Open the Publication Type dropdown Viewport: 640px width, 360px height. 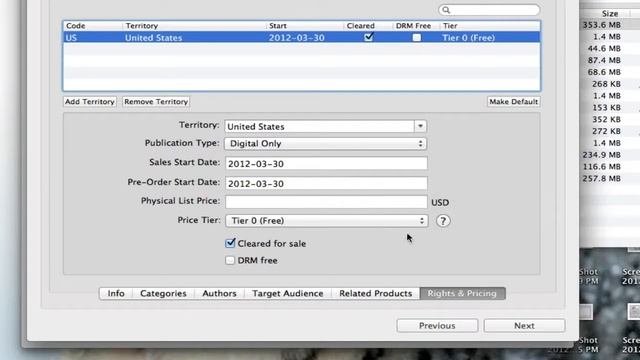tap(326, 144)
